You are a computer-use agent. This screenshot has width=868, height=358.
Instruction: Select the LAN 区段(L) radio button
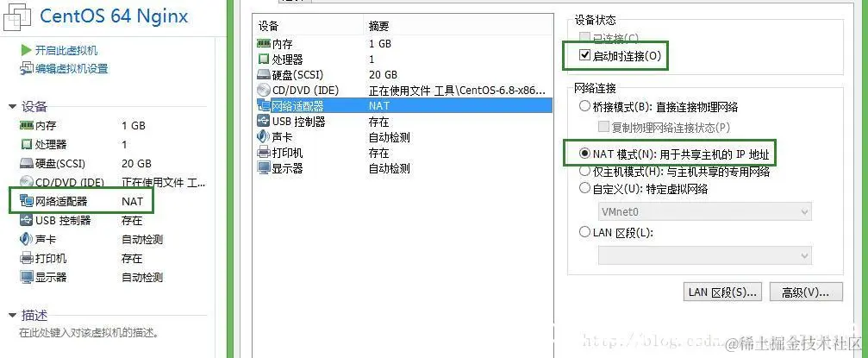coord(584,232)
